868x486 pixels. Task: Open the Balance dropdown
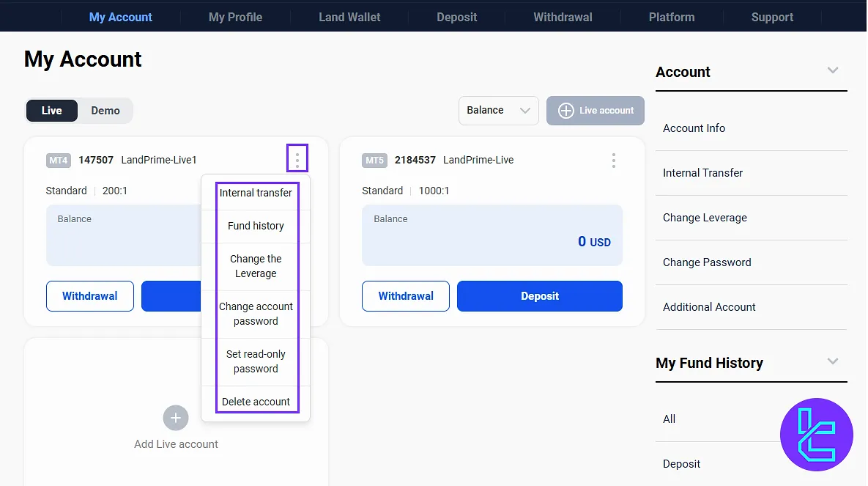tap(498, 111)
